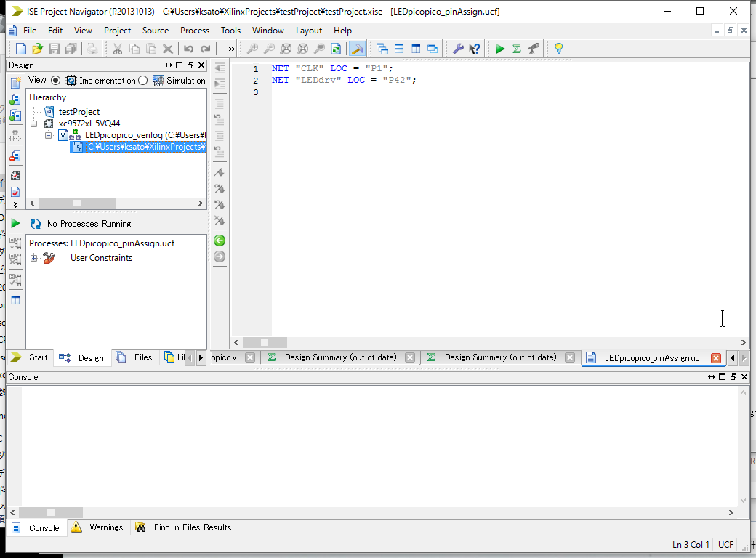
Task: Click the 'Ln 3 Col 1' status text
Action: point(691,544)
